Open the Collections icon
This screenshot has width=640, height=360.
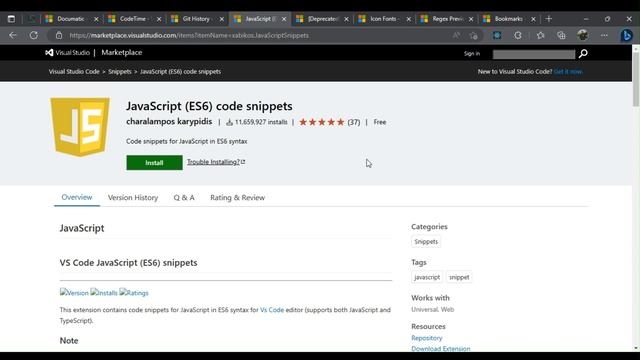point(561,36)
